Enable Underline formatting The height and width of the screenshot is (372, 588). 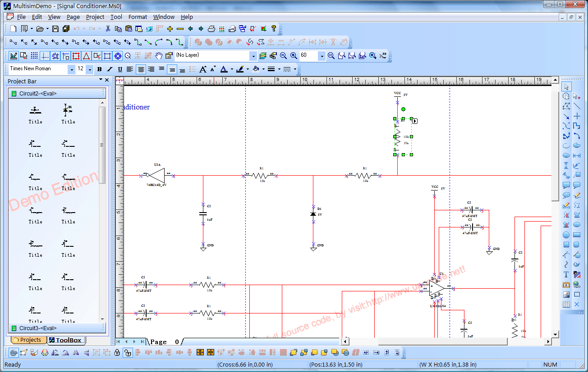tap(119, 69)
